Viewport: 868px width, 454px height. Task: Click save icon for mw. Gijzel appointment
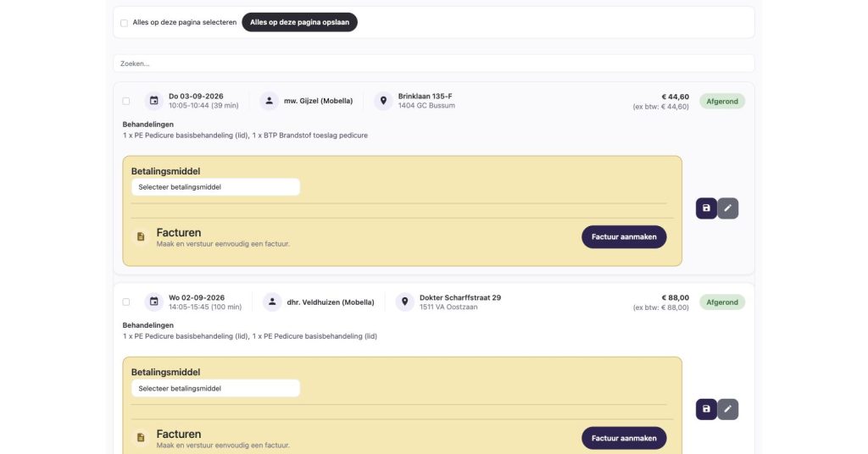pyautogui.click(x=706, y=208)
